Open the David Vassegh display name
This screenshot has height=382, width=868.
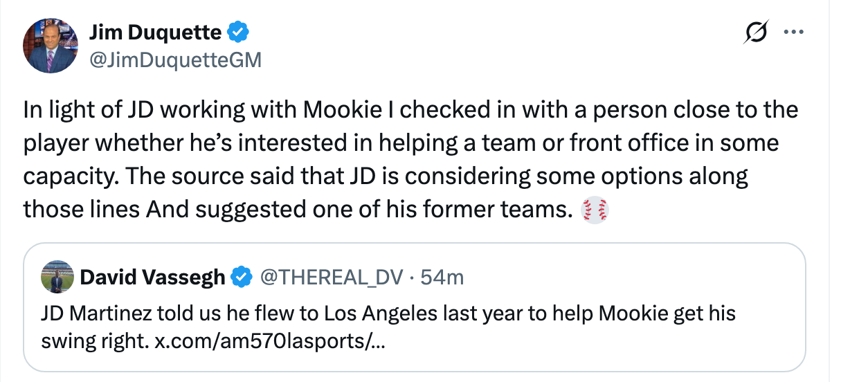click(152, 278)
